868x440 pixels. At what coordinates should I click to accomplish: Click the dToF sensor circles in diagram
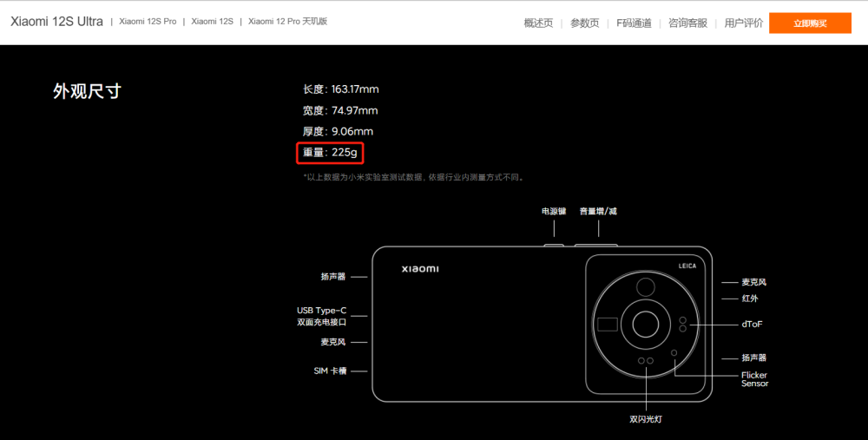click(682, 325)
